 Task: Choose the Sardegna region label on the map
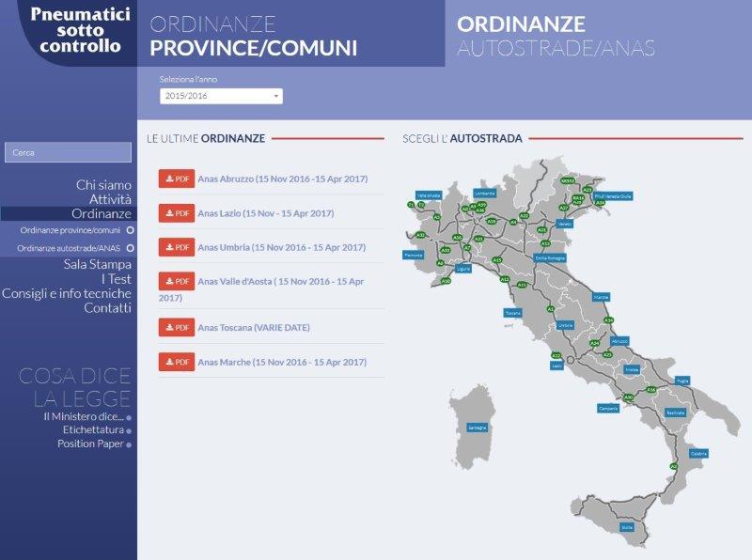(x=478, y=428)
